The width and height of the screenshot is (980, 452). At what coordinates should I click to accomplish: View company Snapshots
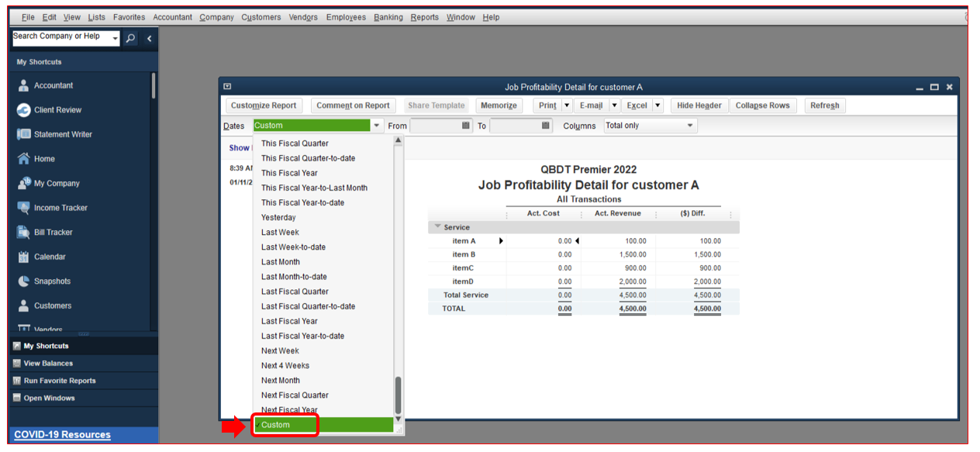pyautogui.click(x=50, y=281)
